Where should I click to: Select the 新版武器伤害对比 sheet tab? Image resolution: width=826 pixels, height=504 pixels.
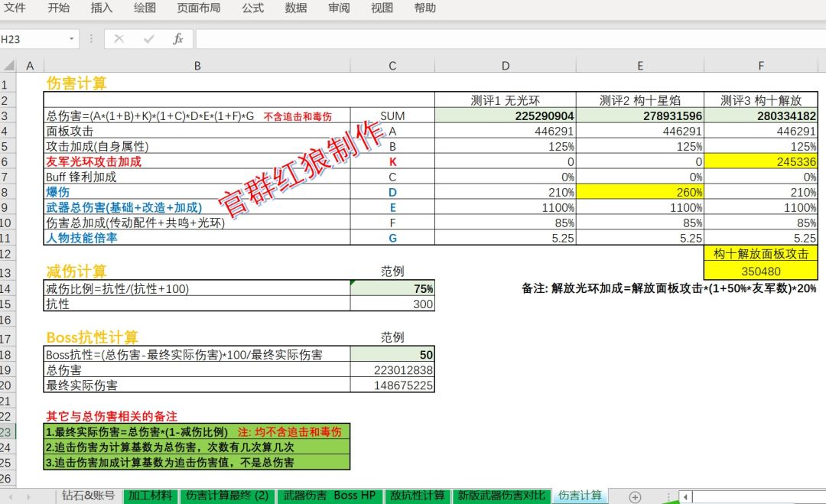(501, 496)
